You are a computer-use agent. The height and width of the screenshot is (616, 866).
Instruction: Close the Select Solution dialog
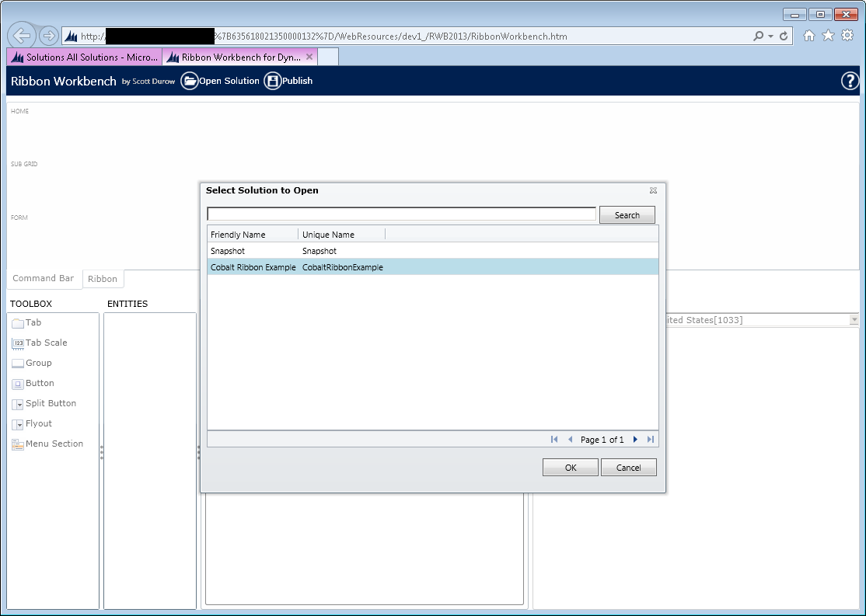tap(653, 190)
